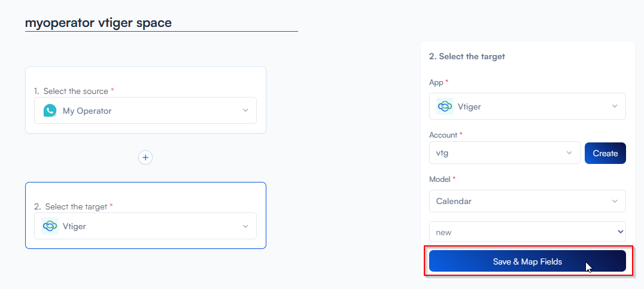Click the chevron in target step dropdown
Viewport: 644px width, 289px height.
(x=245, y=226)
